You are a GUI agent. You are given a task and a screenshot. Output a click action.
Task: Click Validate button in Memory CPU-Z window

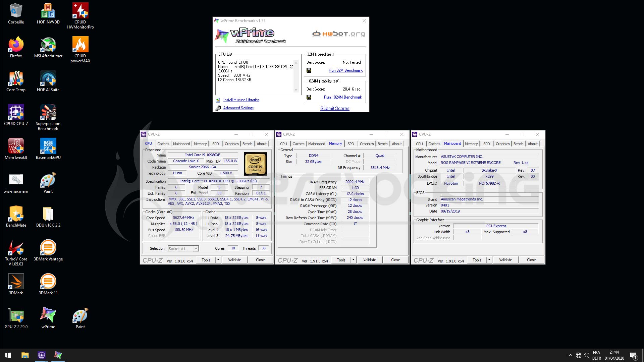point(370,260)
